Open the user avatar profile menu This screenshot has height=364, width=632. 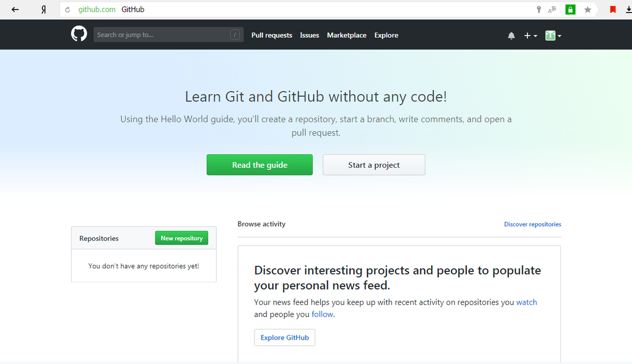pyautogui.click(x=553, y=35)
